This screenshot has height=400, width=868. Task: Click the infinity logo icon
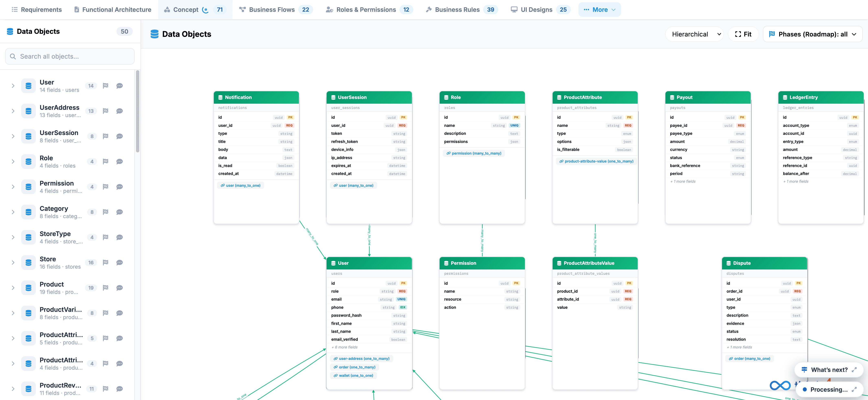point(780,385)
